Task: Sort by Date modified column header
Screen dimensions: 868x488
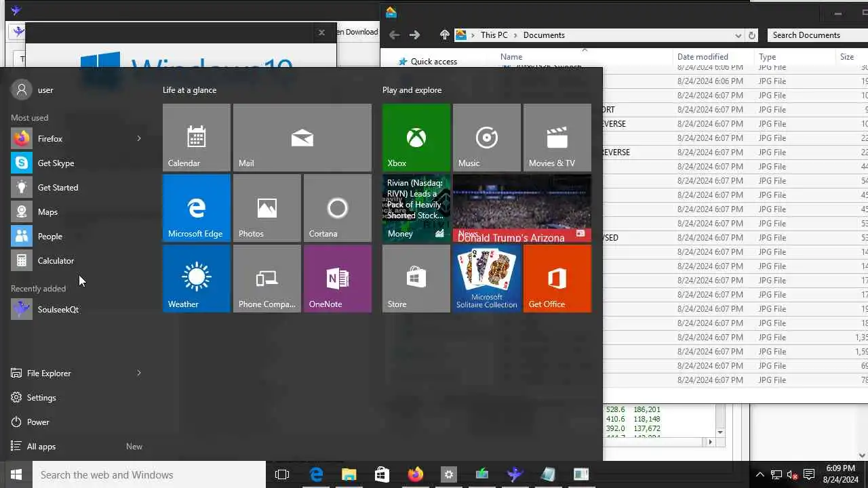Action: (x=703, y=57)
